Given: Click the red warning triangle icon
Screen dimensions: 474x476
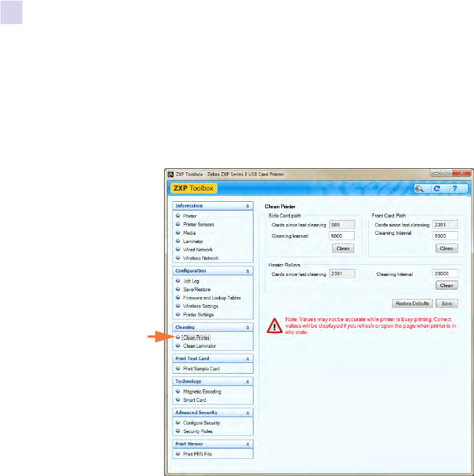Looking at the screenshot, I should [275, 326].
